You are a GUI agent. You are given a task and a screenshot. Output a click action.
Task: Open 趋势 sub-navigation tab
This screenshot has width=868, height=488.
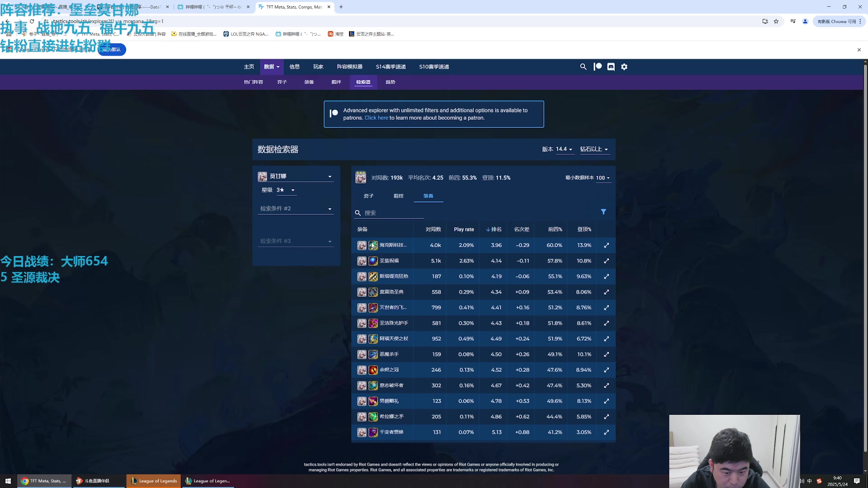point(390,82)
